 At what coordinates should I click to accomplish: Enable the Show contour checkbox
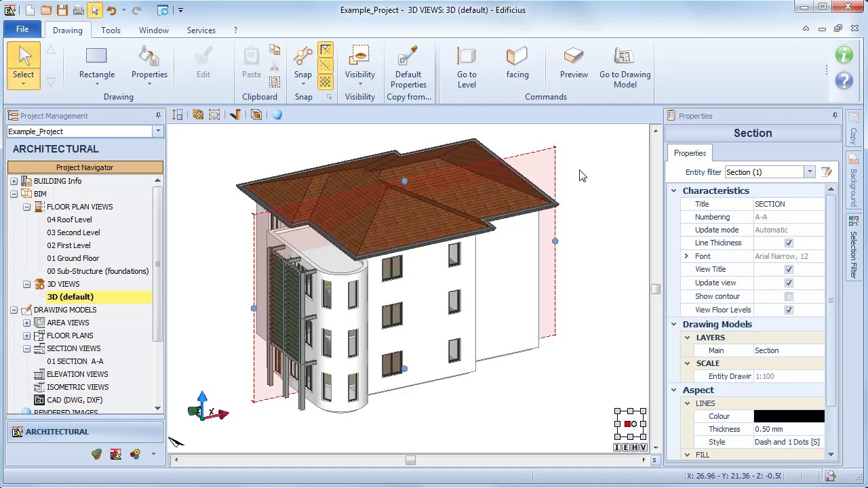tap(789, 296)
